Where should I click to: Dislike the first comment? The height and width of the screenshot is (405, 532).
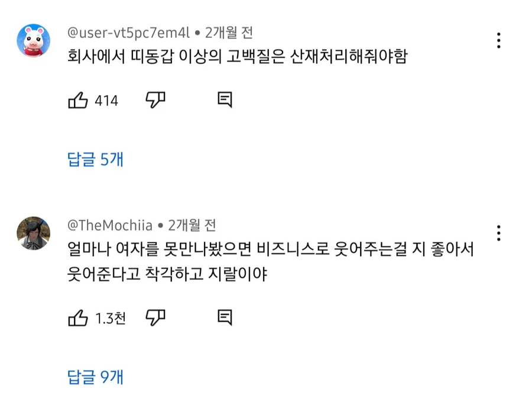point(155,101)
